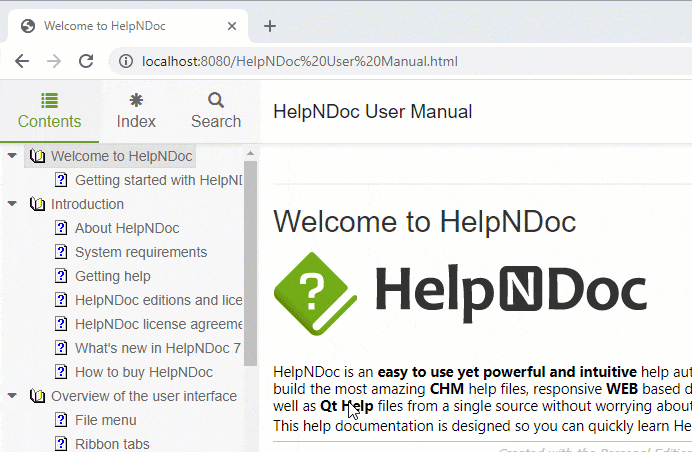The height and width of the screenshot is (452, 692).
Task: Open the HelpNDoc license agreement topic
Action: coord(158,324)
